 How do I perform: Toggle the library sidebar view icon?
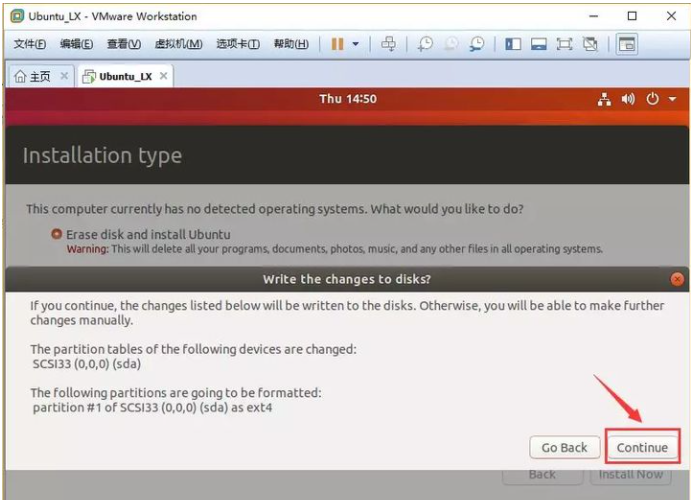point(513,44)
